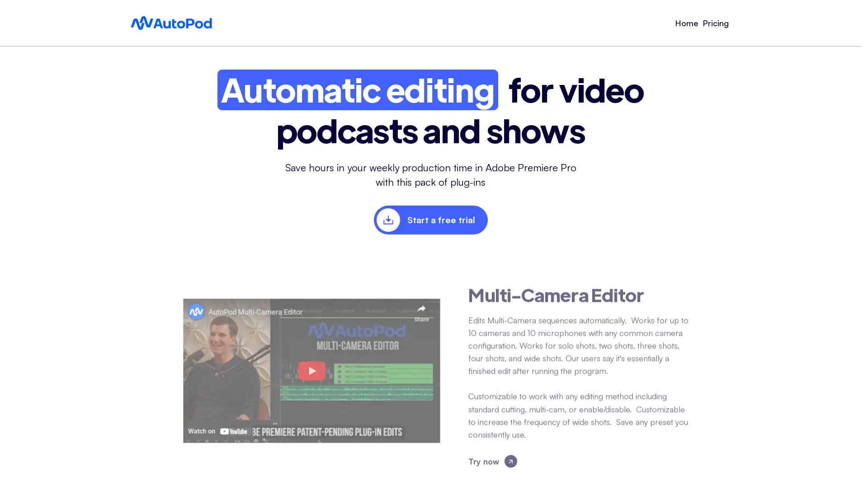Click the Try now link
This screenshot has width=868, height=488.
(x=492, y=461)
